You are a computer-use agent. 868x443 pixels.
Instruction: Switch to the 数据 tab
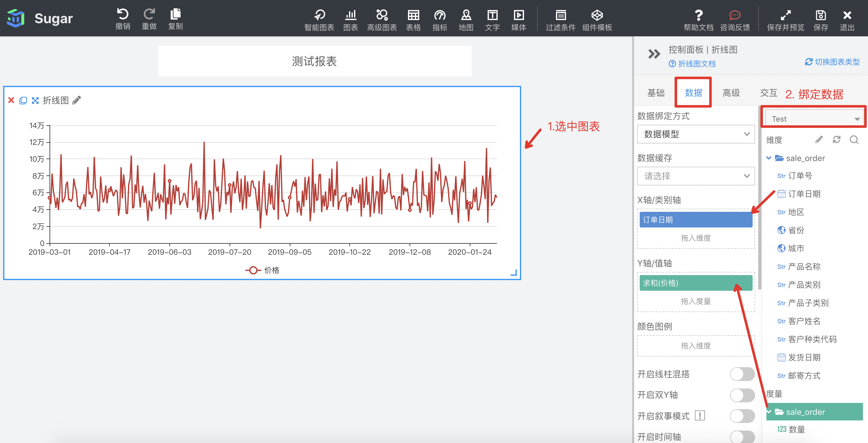tap(693, 92)
